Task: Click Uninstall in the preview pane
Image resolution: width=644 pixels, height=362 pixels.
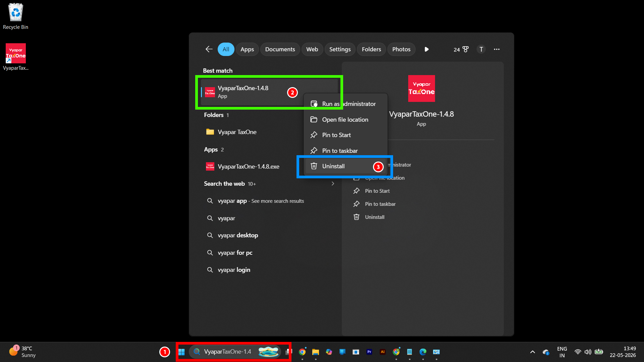Action: [375, 217]
